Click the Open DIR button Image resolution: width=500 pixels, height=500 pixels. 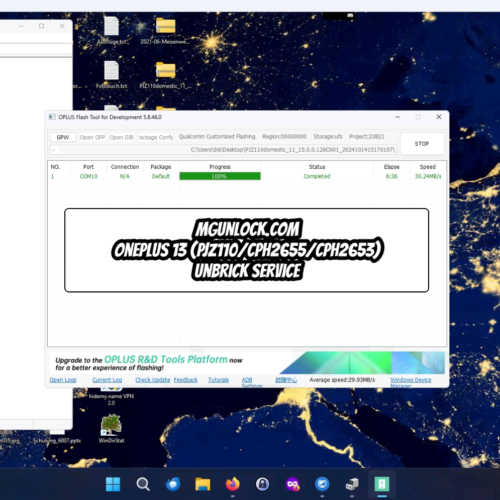point(122,137)
